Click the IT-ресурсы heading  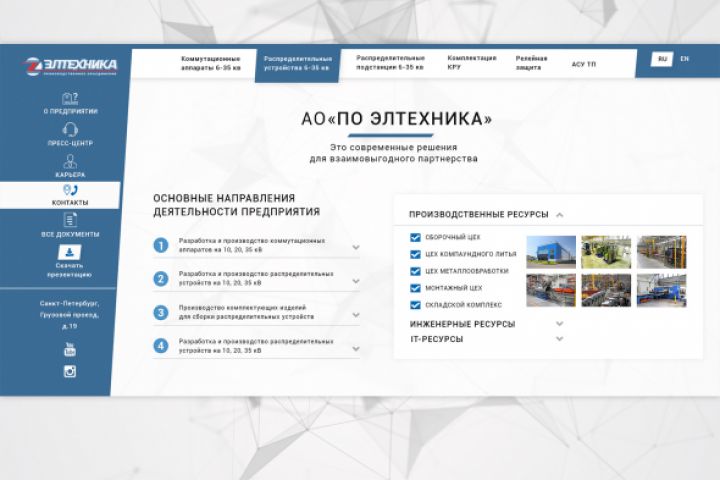tap(437, 339)
